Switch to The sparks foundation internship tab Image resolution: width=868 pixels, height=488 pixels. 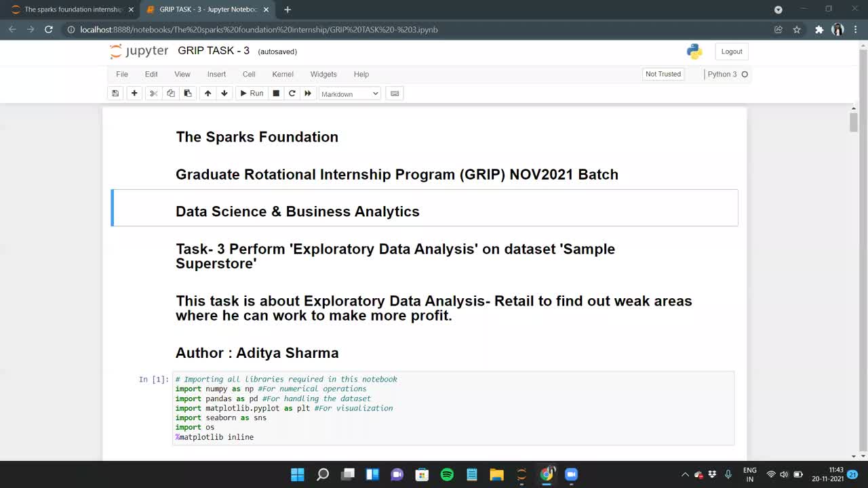pyautogui.click(x=73, y=9)
